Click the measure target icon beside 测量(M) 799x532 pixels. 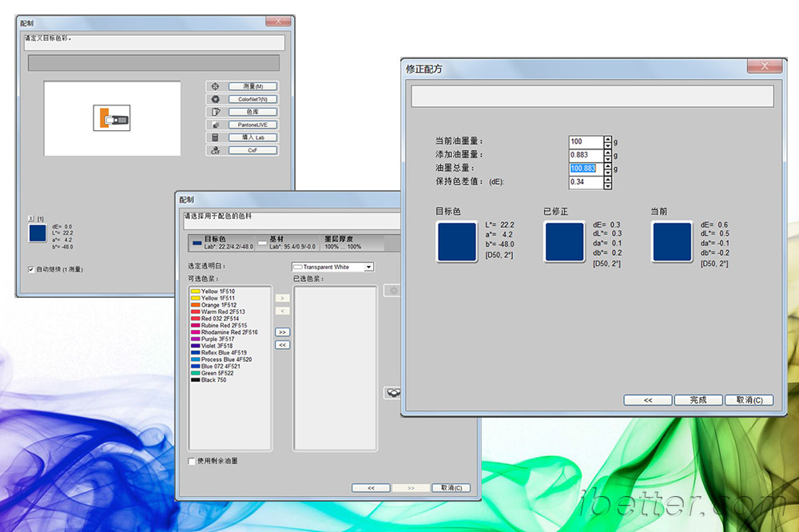pos(214,86)
